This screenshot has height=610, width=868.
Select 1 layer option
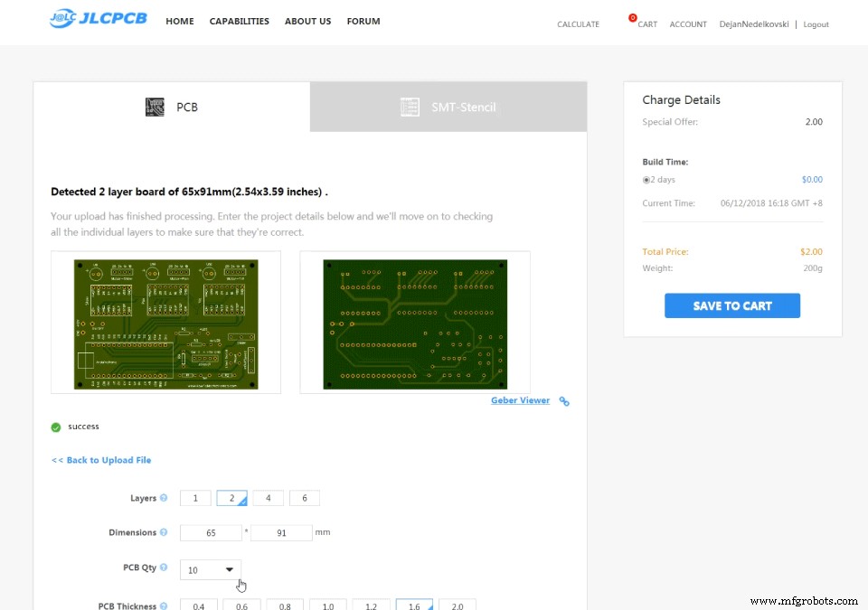tap(195, 498)
